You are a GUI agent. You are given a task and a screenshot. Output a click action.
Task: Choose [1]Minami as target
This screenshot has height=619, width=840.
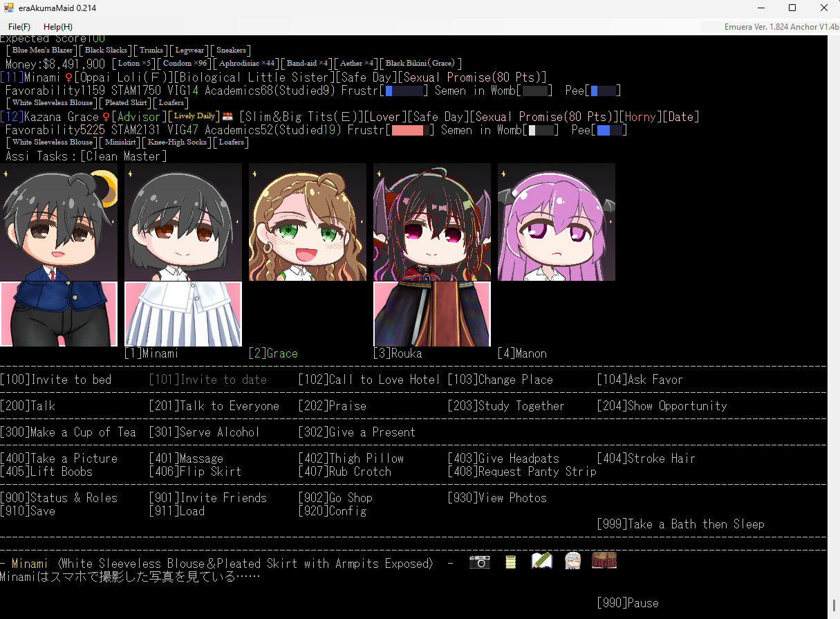click(151, 353)
